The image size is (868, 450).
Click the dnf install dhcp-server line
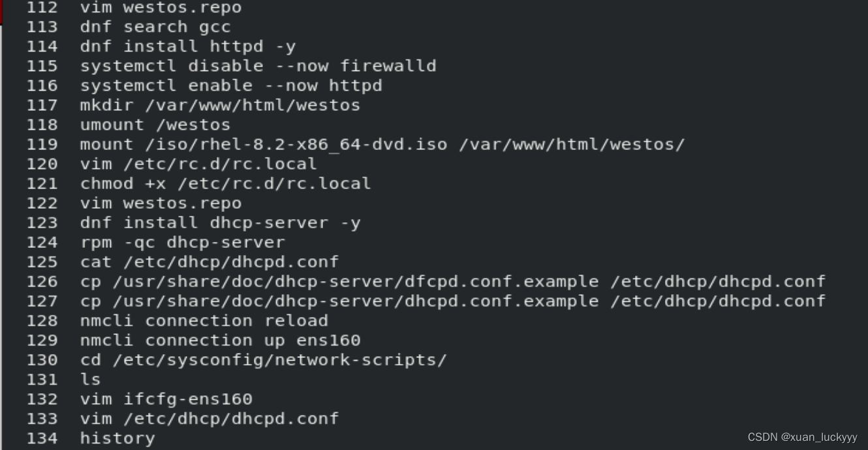point(220,223)
